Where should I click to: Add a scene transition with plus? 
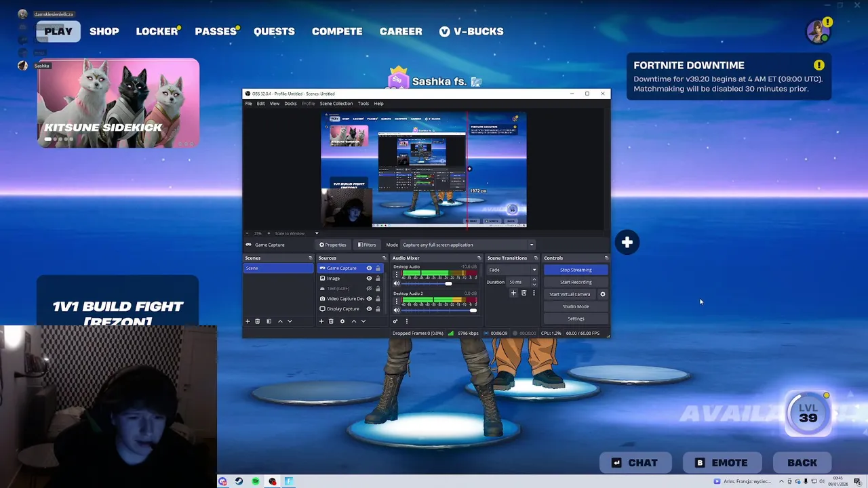coord(513,293)
